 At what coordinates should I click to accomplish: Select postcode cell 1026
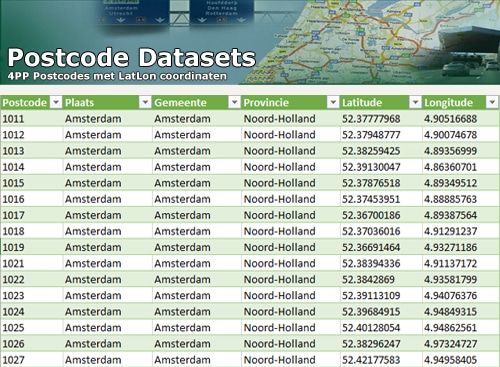[x=32, y=344]
